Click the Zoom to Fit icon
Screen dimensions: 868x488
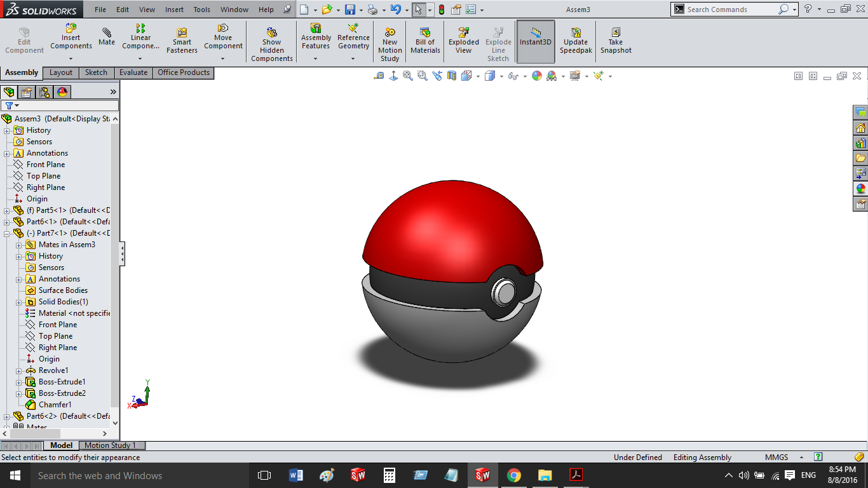(408, 76)
